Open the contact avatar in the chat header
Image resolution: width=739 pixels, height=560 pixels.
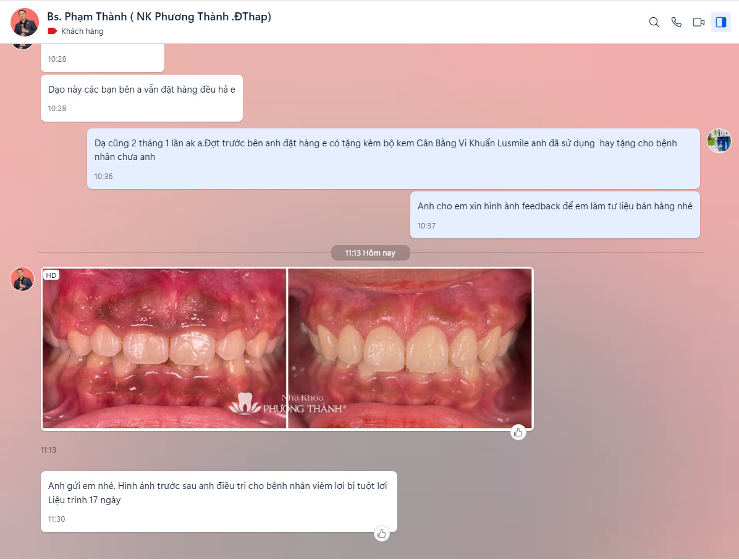click(25, 22)
